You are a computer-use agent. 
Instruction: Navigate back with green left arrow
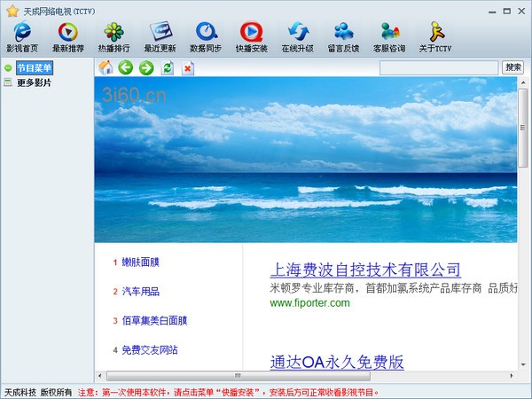click(x=126, y=68)
